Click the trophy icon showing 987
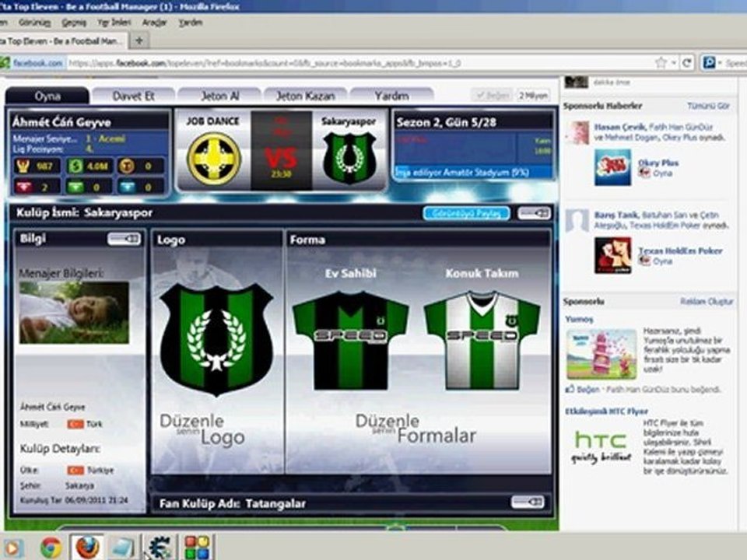747x560 pixels. (x=23, y=166)
